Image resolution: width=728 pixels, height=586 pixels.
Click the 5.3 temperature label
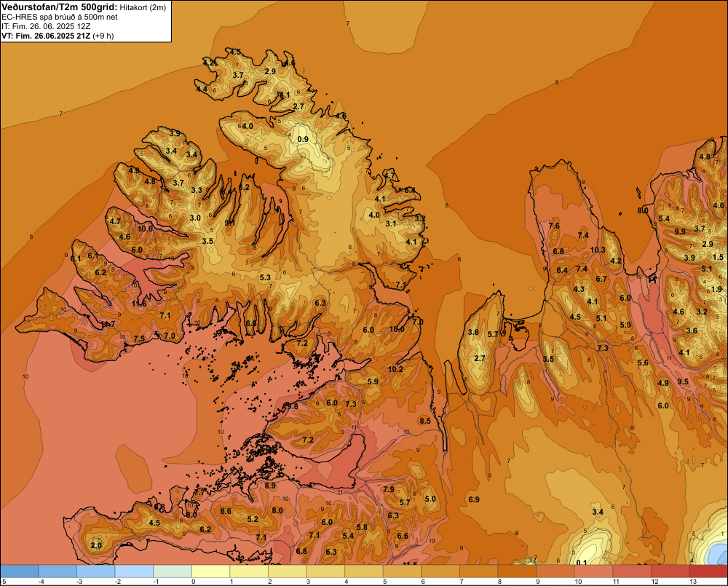click(x=265, y=277)
